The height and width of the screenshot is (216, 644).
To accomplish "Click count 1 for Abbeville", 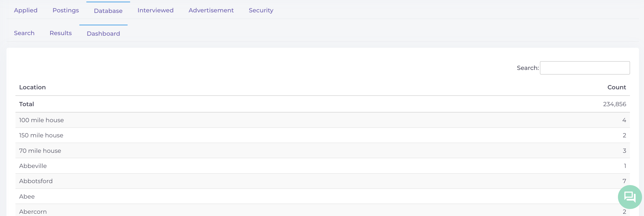I will pos(625,166).
